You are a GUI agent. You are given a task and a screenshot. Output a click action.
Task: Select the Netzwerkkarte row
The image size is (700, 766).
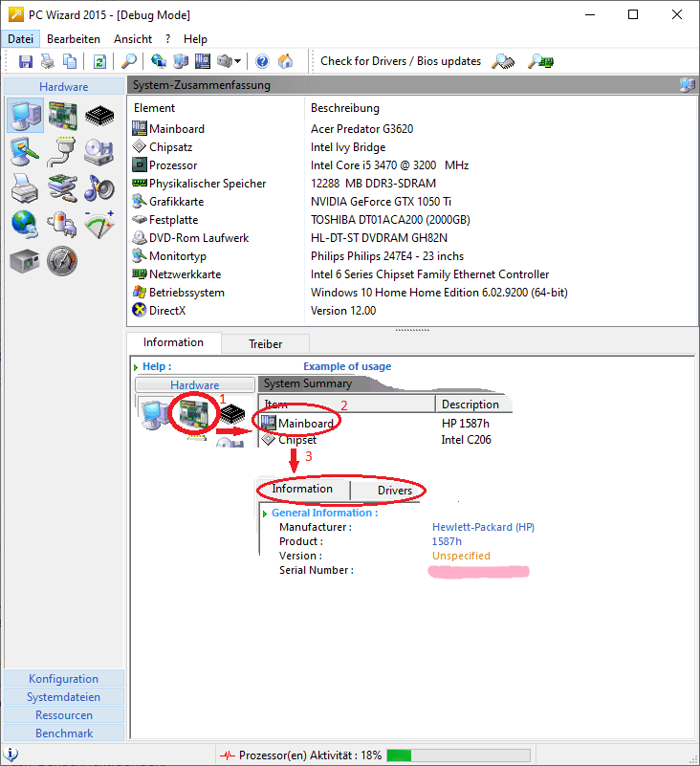click(412, 274)
